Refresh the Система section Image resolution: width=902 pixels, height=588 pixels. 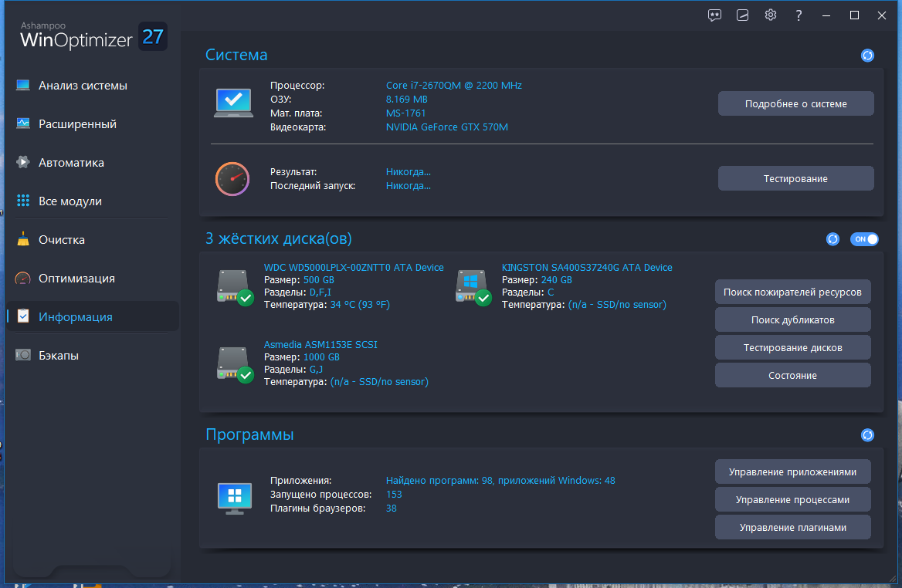tap(867, 56)
